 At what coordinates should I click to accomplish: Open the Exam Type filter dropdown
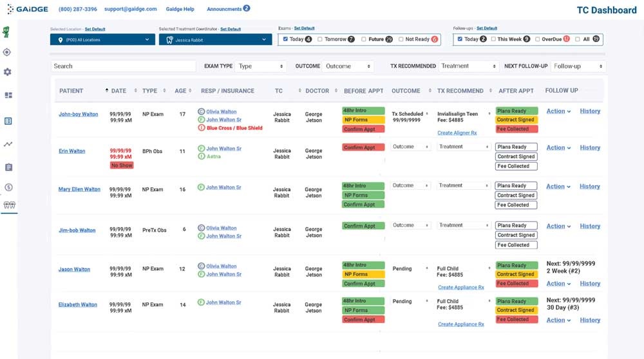[261, 66]
